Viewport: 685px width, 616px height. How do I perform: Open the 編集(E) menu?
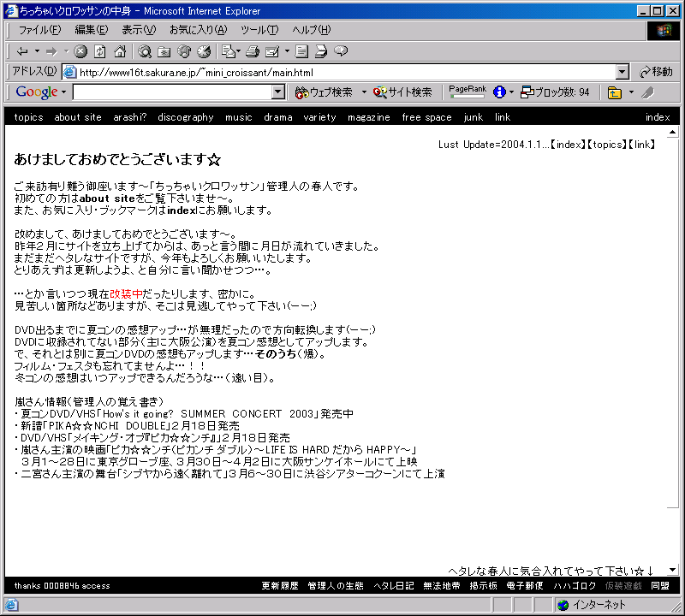click(x=92, y=30)
